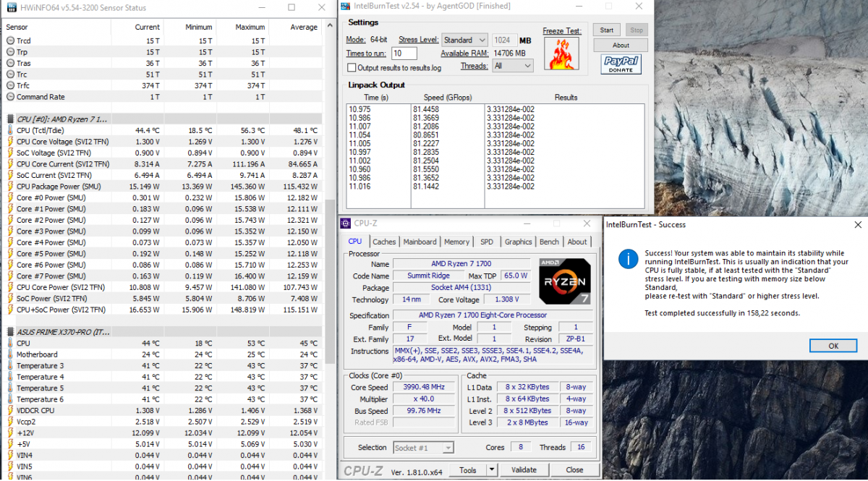Image resolution: width=868 pixels, height=481 pixels.
Task: Click the Stop button in IntelBurnTest
Action: click(x=636, y=30)
